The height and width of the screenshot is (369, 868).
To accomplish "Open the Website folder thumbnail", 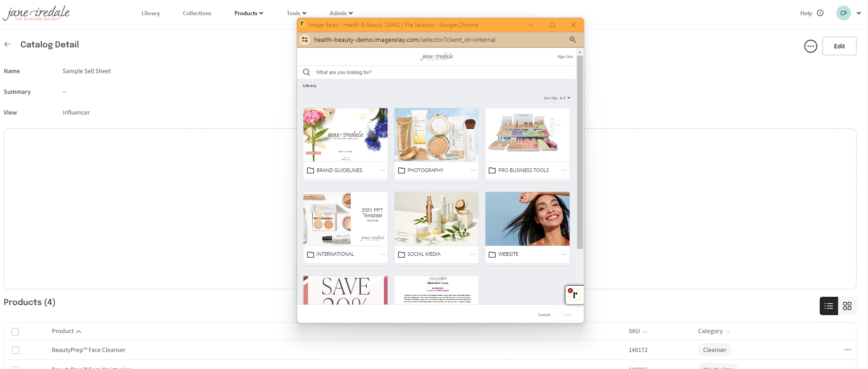I will click(x=527, y=219).
